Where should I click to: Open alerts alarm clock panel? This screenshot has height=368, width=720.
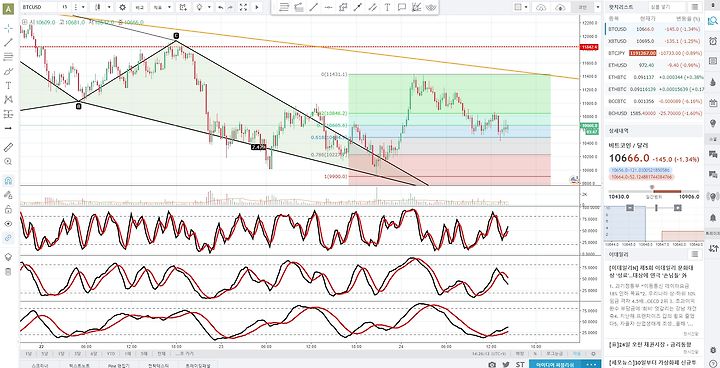coord(713,41)
